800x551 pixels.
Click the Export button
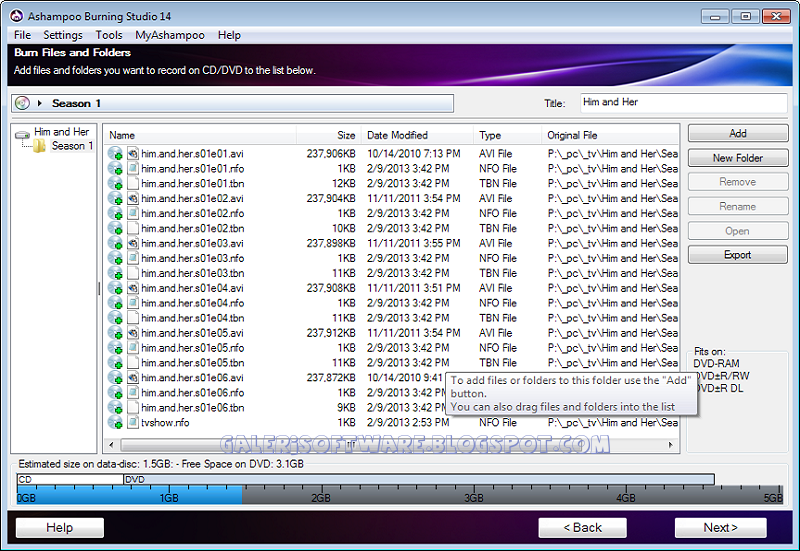(x=738, y=255)
